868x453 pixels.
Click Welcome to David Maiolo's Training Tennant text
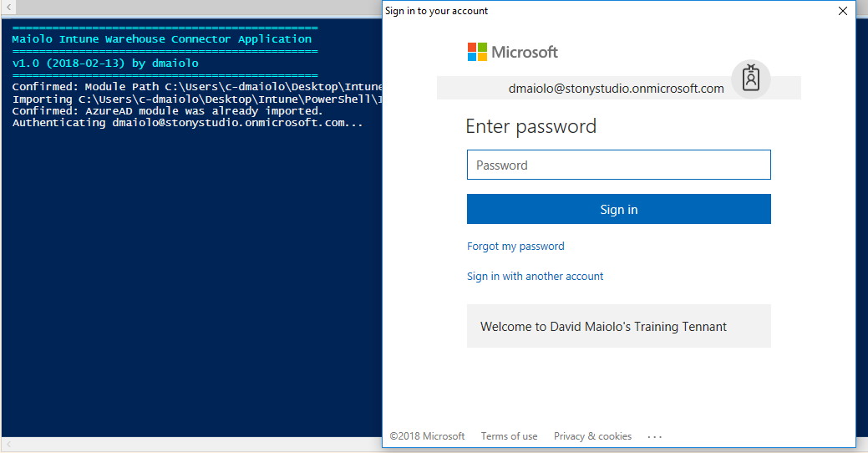(603, 327)
